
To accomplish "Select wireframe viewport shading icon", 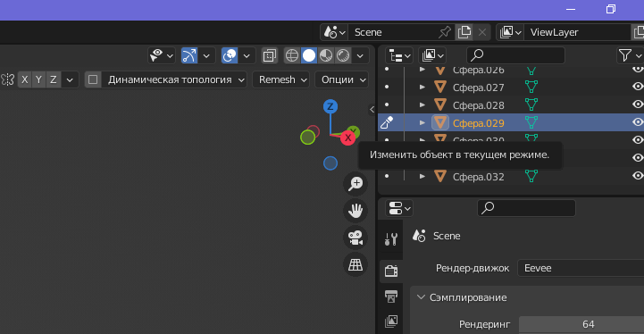I will (x=292, y=55).
